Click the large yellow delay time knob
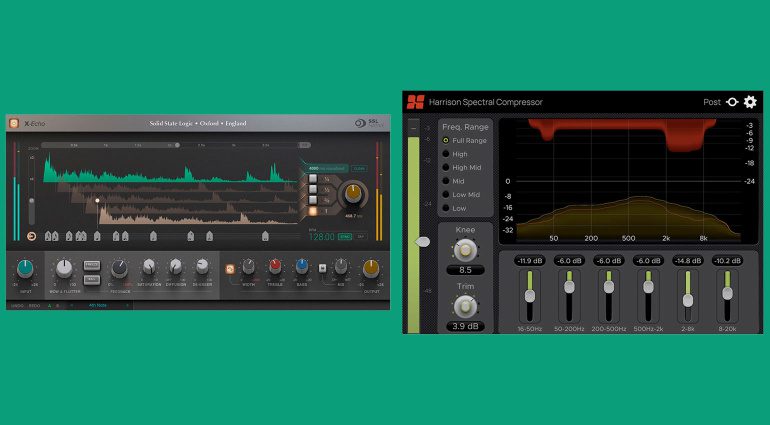The height and width of the screenshot is (425, 770). point(353,195)
